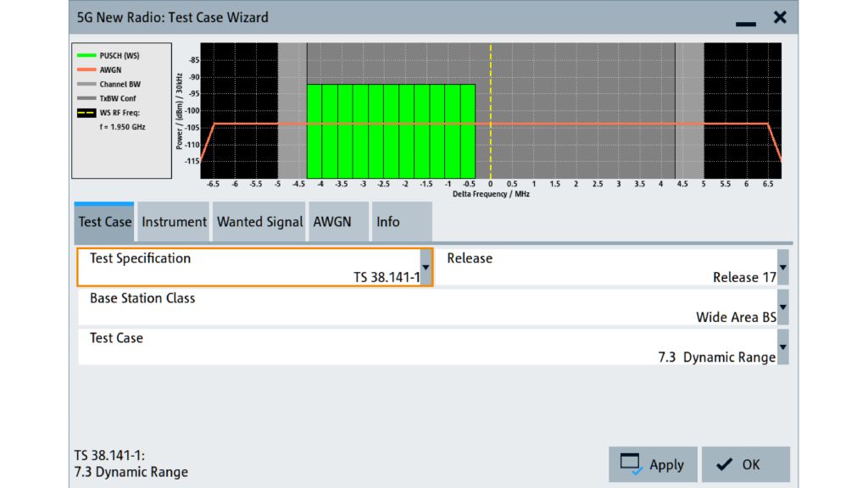The image size is (868, 488).
Task: Open the Test Case 7.3 Dynamic Range dropdown arrow
Action: pyautogui.click(x=782, y=347)
